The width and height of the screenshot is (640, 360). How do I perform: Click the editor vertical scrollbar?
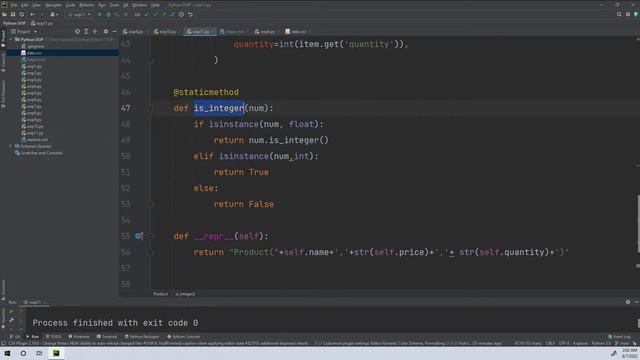coord(638,224)
